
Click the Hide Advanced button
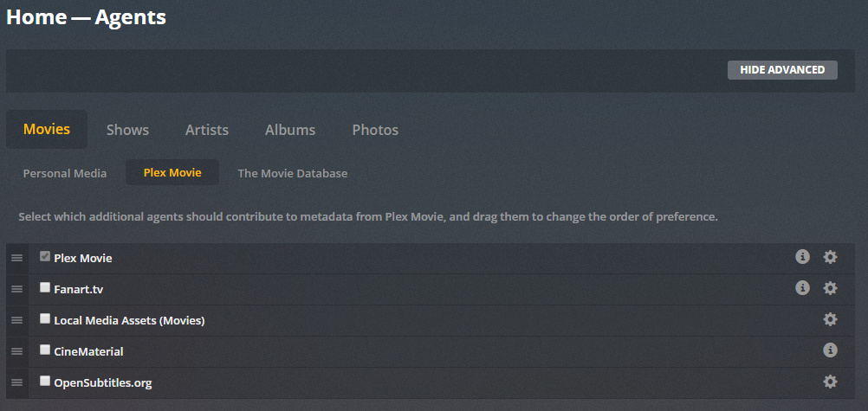point(782,70)
